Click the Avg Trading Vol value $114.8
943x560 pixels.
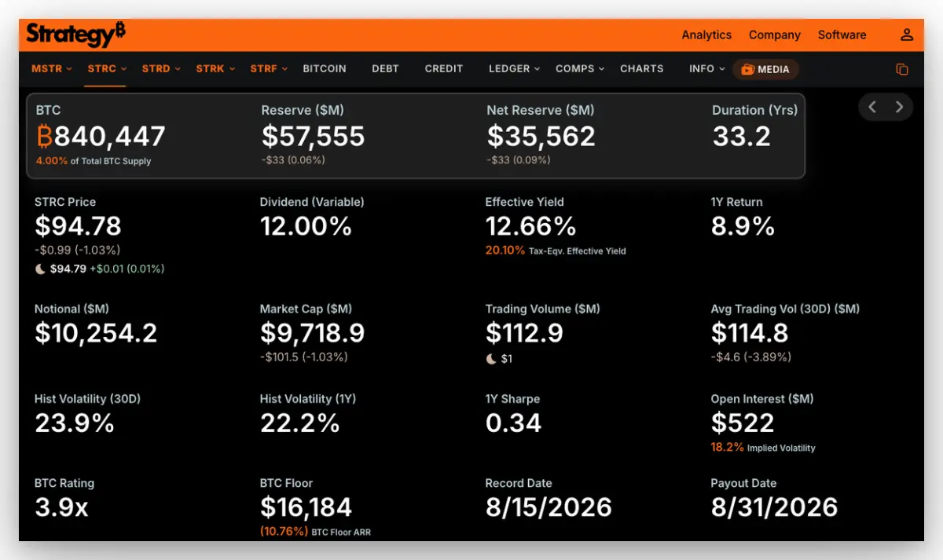coord(750,333)
